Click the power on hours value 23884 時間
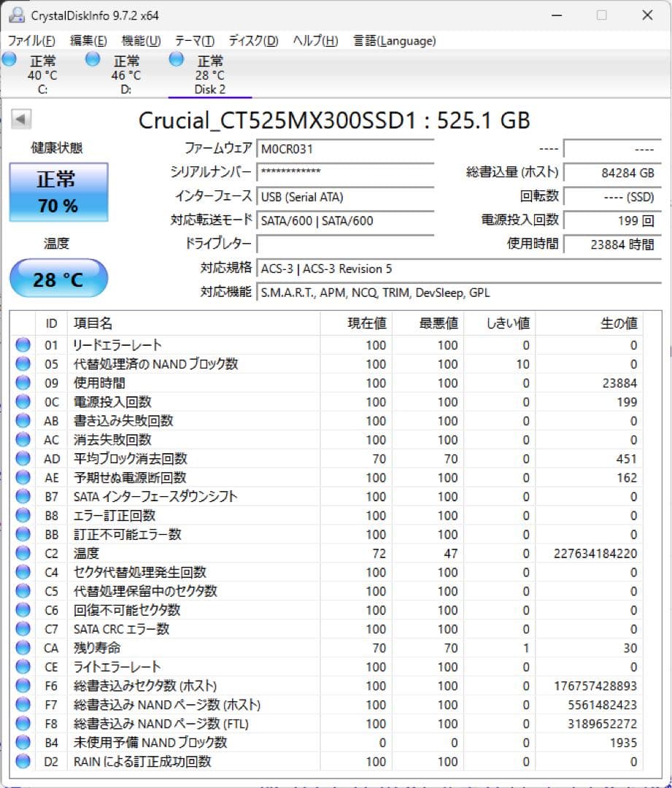This screenshot has height=788, width=672. 612,244
